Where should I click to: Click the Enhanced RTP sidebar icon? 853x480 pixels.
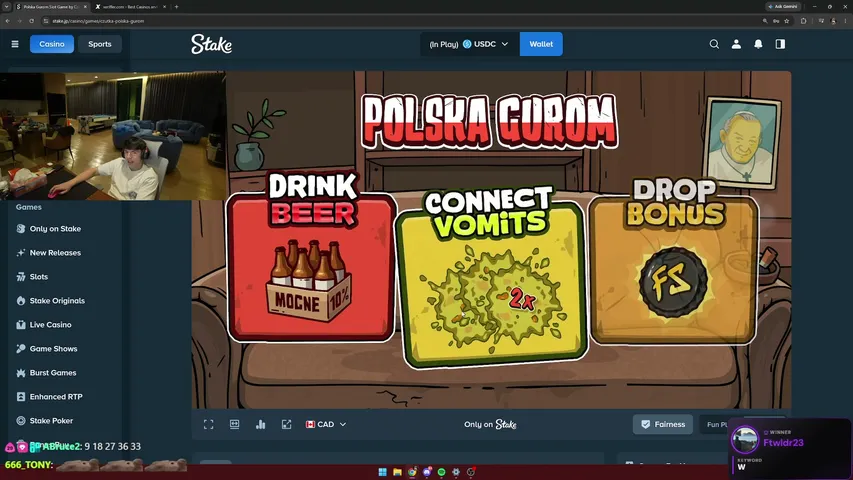[21, 397]
